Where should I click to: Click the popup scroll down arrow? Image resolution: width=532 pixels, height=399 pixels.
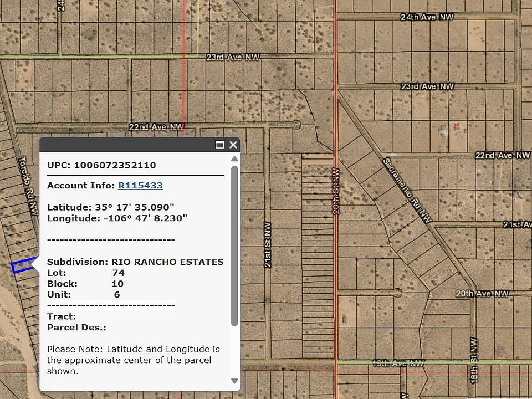(x=234, y=381)
